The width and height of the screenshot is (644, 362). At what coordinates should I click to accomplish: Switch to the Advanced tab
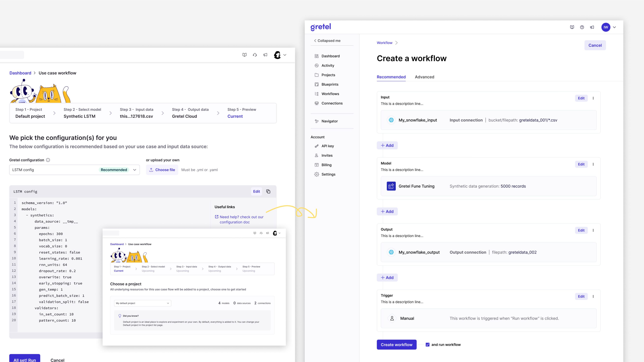click(x=424, y=77)
